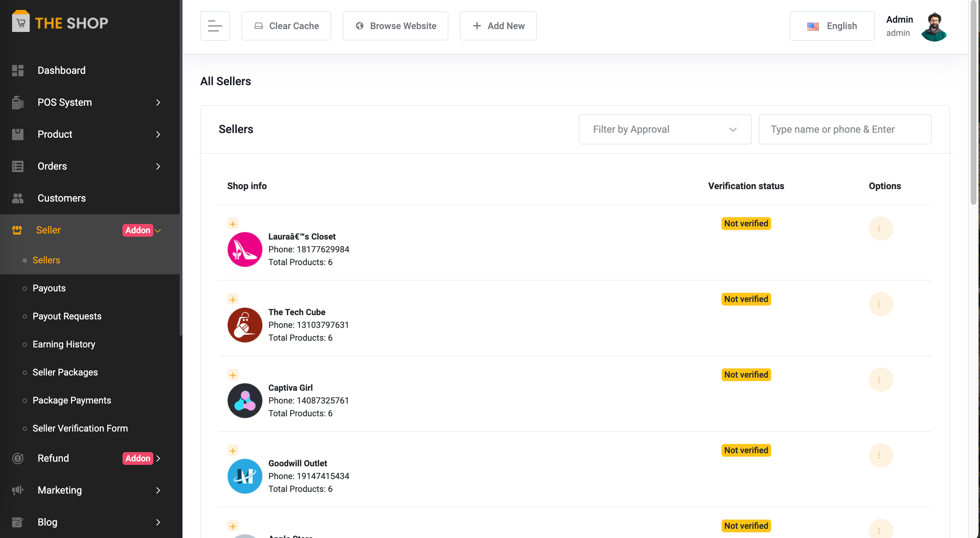Click Goodwill Outlet shop logo
980x538 pixels.
click(245, 476)
